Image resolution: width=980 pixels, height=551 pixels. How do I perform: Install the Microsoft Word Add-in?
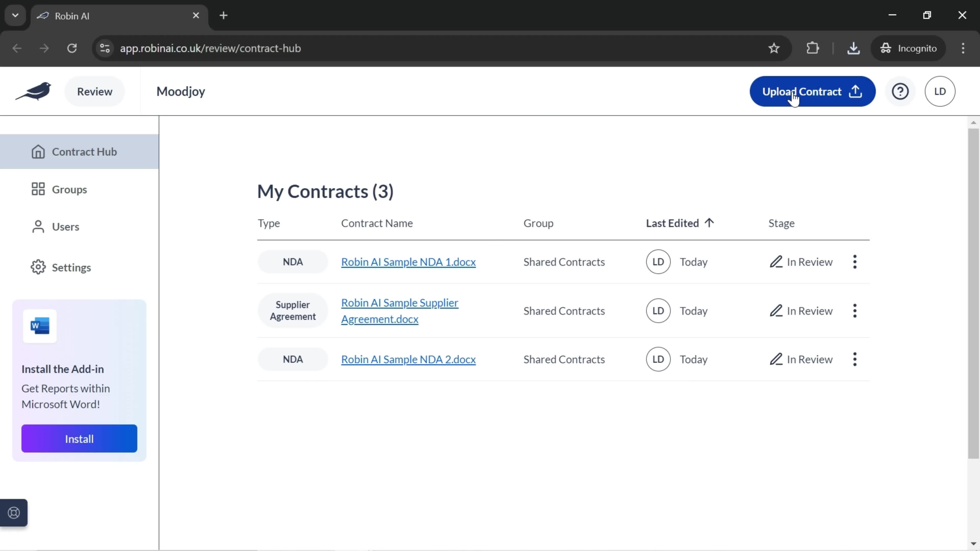pyautogui.click(x=79, y=439)
